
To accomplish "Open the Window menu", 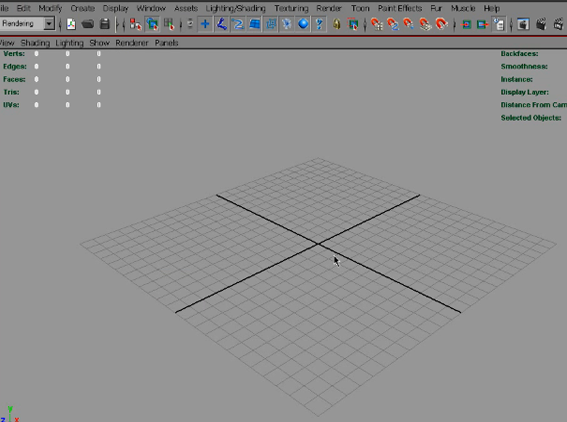I will pyautogui.click(x=151, y=8).
